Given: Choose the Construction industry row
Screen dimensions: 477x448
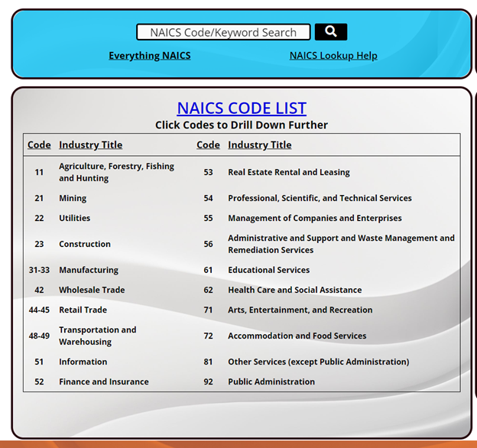Looking at the screenshot, I should tap(85, 244).
